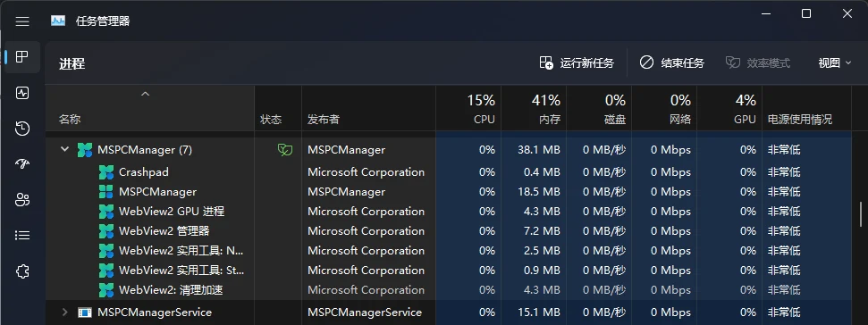Click the MSPCManagerService process icon
The image size is (868, 325).
coord(85,312)
